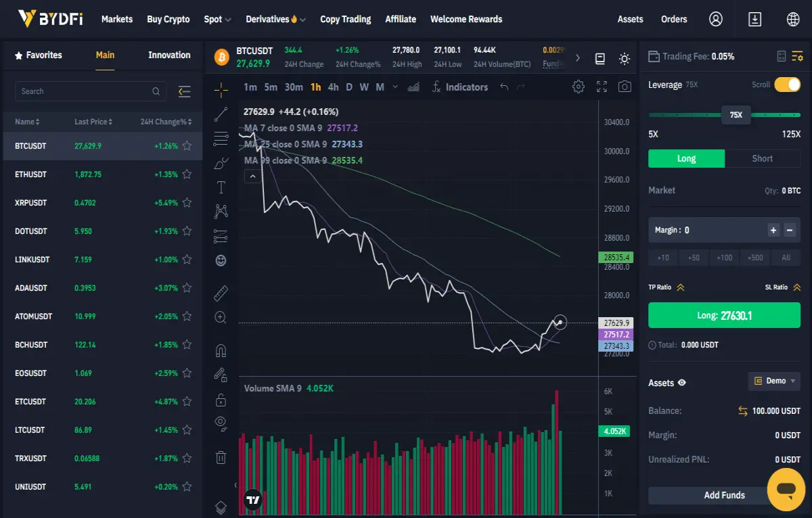This screenshot has width=812, height=518.
Task: Remove drawings with trash icon
Action: [221, 458]
